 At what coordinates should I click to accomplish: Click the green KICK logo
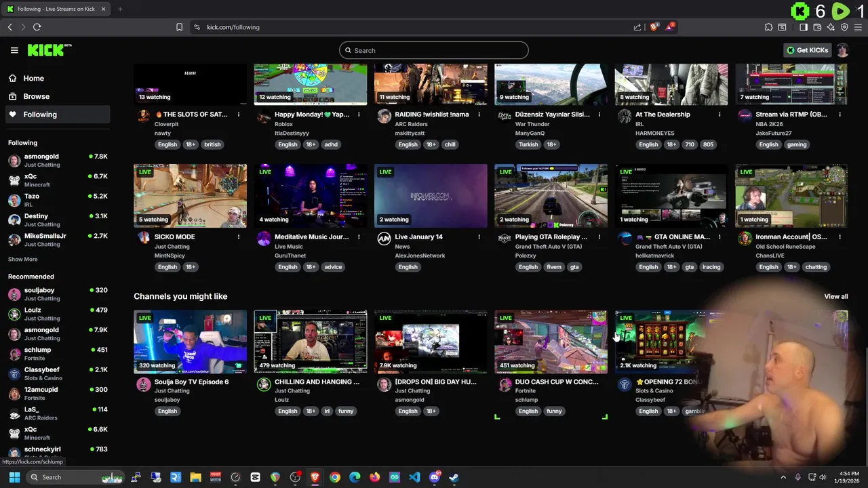[x=50, y=50]
